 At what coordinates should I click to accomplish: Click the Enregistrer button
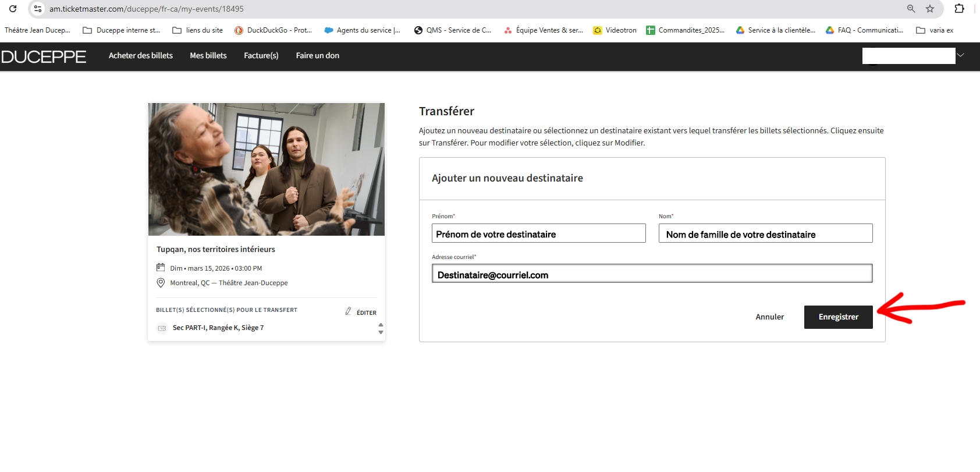(838, 317)
